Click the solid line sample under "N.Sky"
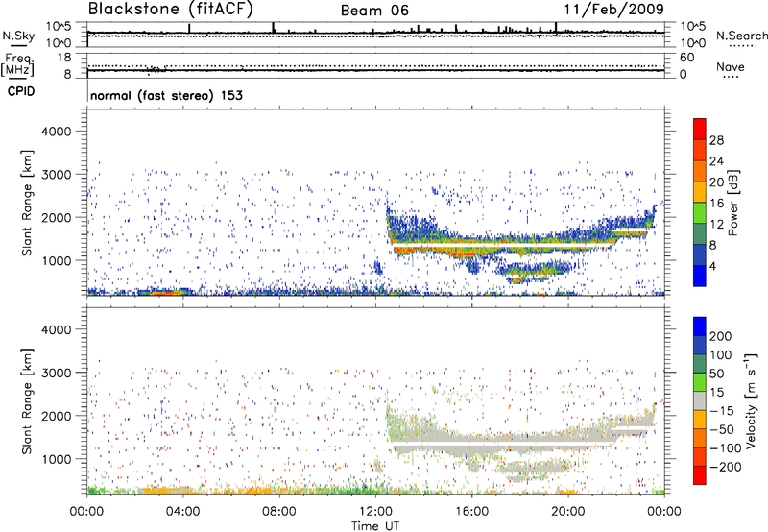768x532 pixels. [18, 46]
